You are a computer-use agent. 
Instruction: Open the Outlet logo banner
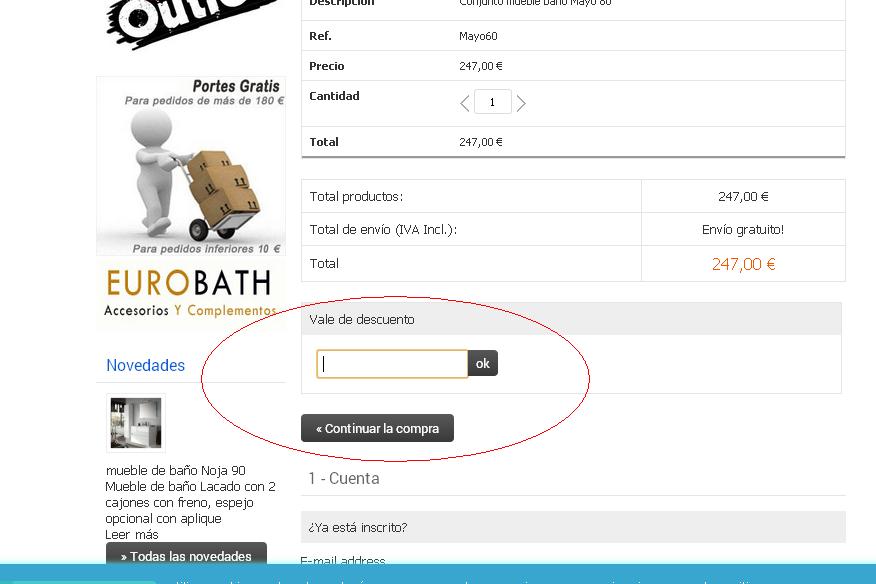[x=190, y=22]
